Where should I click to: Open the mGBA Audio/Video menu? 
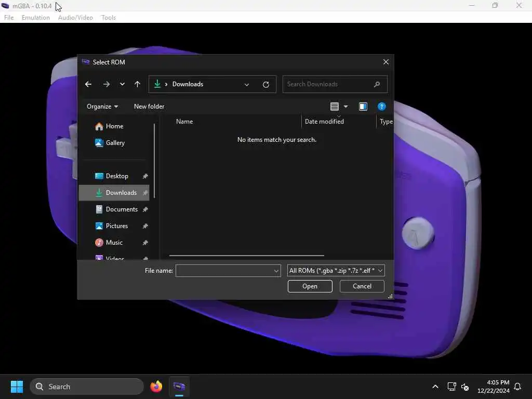[75, 18]
